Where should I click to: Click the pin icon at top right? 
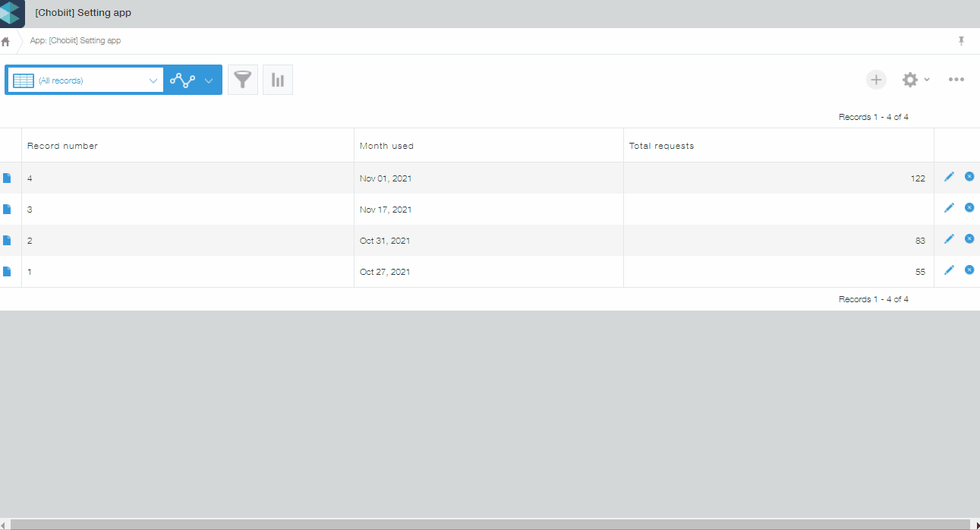(x=961, y=41)
